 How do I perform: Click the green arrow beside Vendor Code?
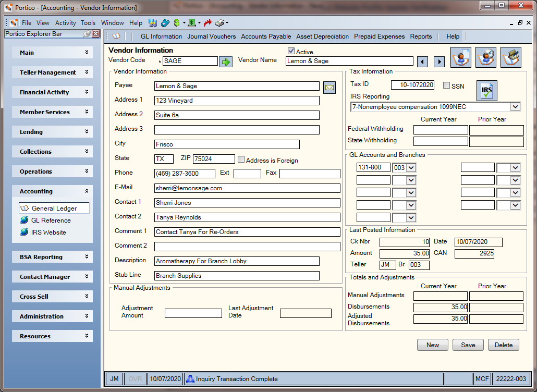click(x=225, y=62)
